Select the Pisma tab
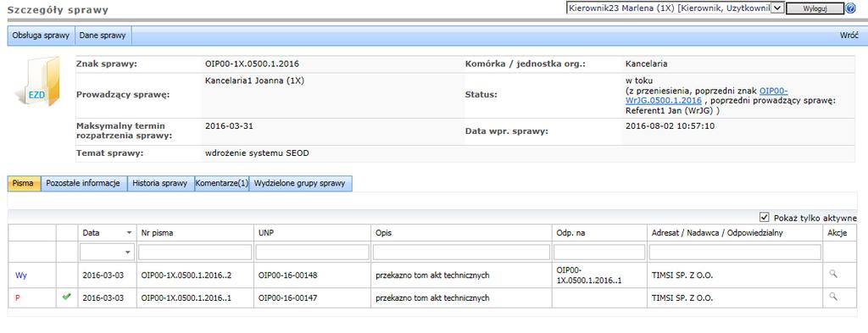Image resolution: width=868 pixels, height=333 pixels. (x=23, y=184)
